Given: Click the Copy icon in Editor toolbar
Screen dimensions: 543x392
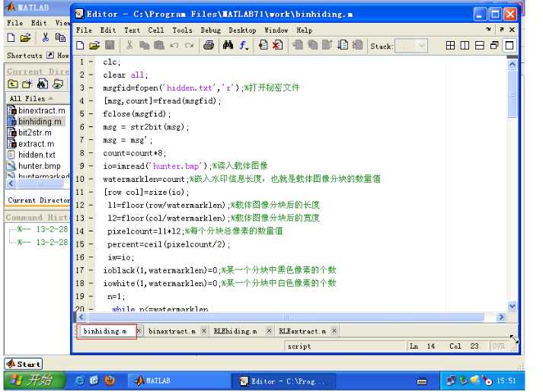Looking at the screenshot, I should point(144,46).
